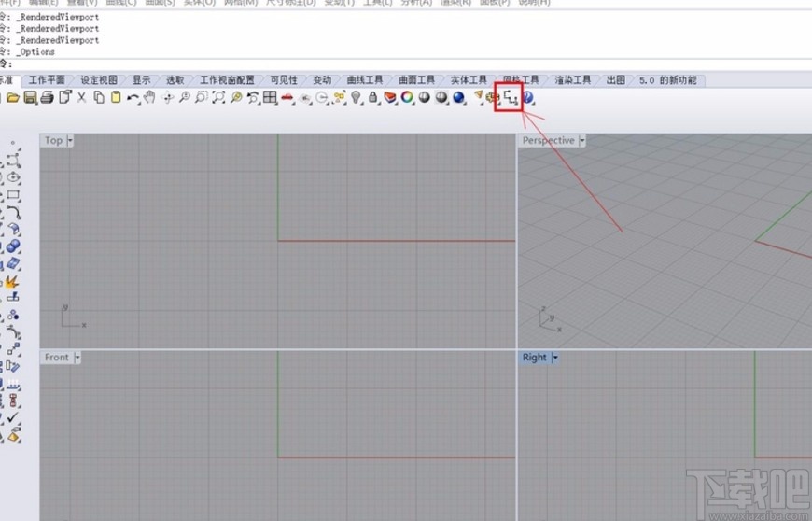Open Document Properties icon next to Print
The height and width of the screenshot is (521, 812).
(x=64, y=97)
